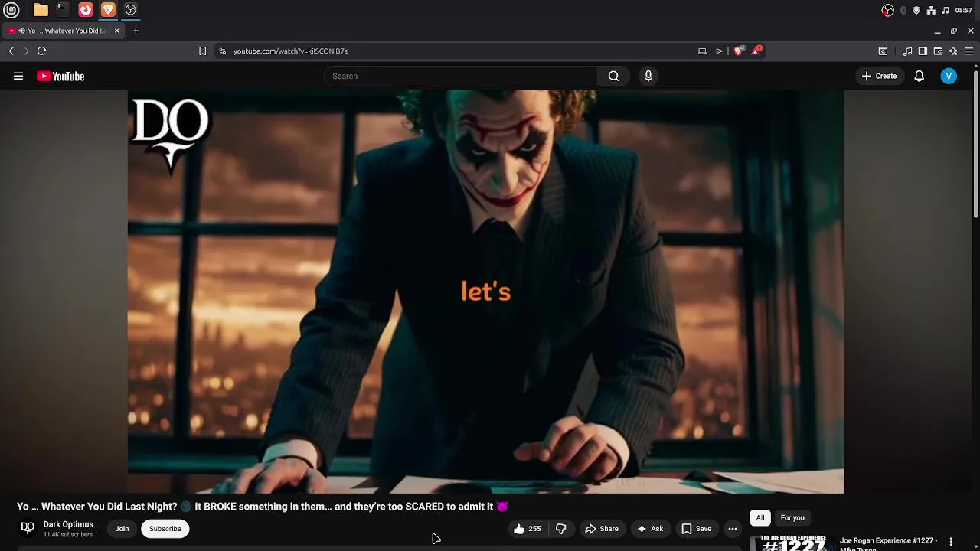Go forward in browser history

pos(26,51)
